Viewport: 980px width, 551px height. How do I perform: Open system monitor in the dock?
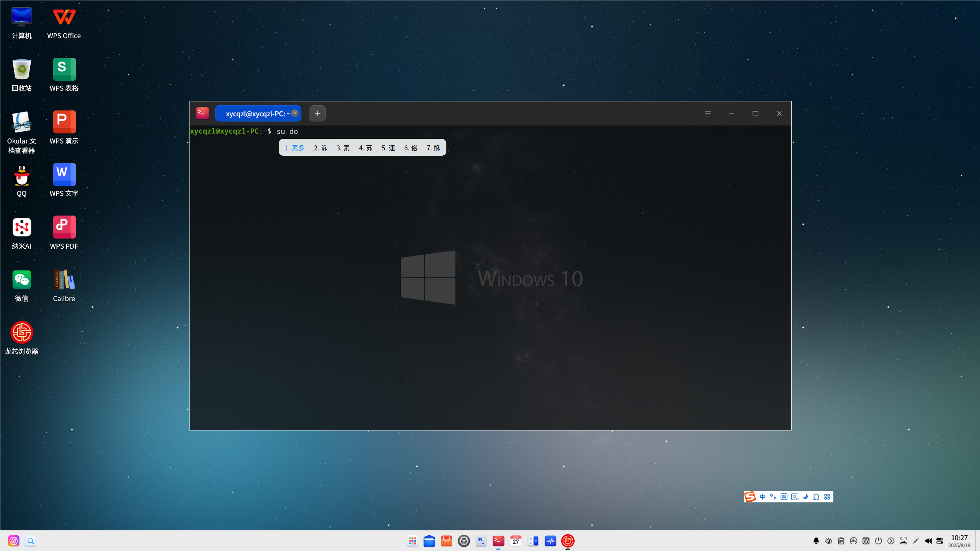(550, 541)
